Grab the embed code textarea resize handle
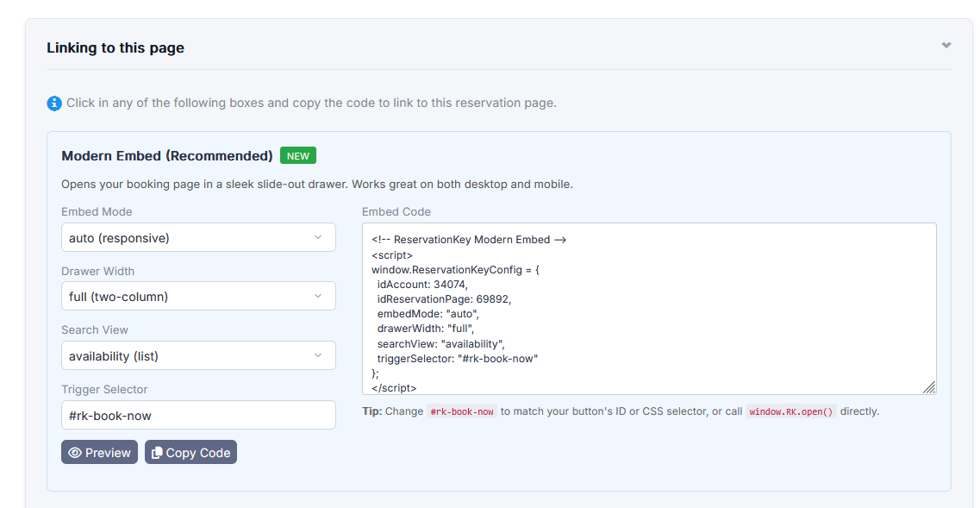 pyautogui.click(x=929, y=388)
